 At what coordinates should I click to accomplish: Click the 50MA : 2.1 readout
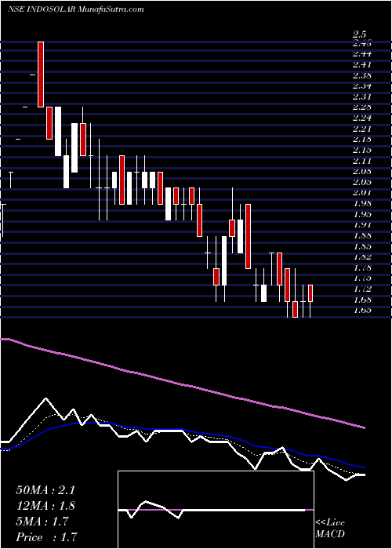coord(45,490)
